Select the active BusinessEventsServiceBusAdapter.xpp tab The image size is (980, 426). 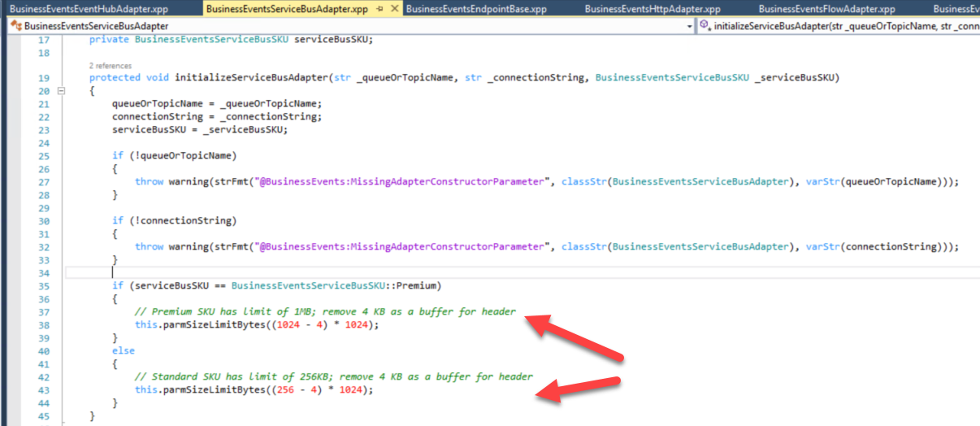(x=287, y=9)
